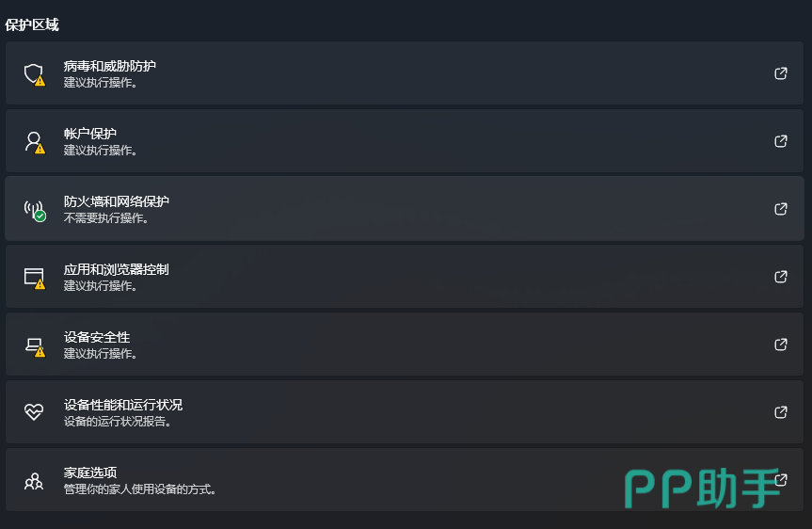Screen dimensions: 812x529
Task: Open external link icon for 防火墙和网络保护
Action: coord(780,209)
